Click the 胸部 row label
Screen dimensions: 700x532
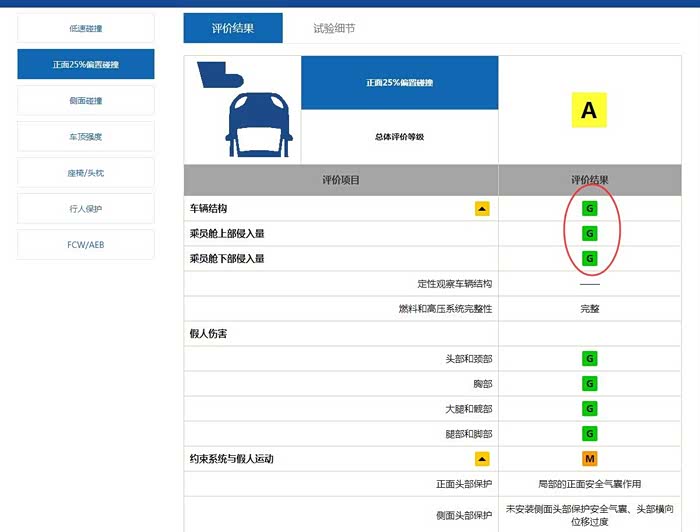pos(483,383)
